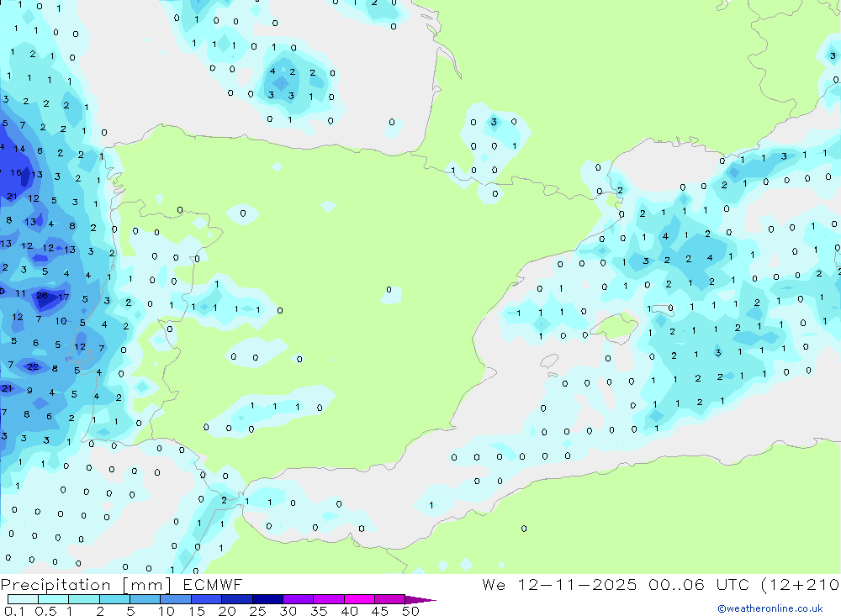Click the '25' legend scale label
841x616 pixels.
coord(257,611)
